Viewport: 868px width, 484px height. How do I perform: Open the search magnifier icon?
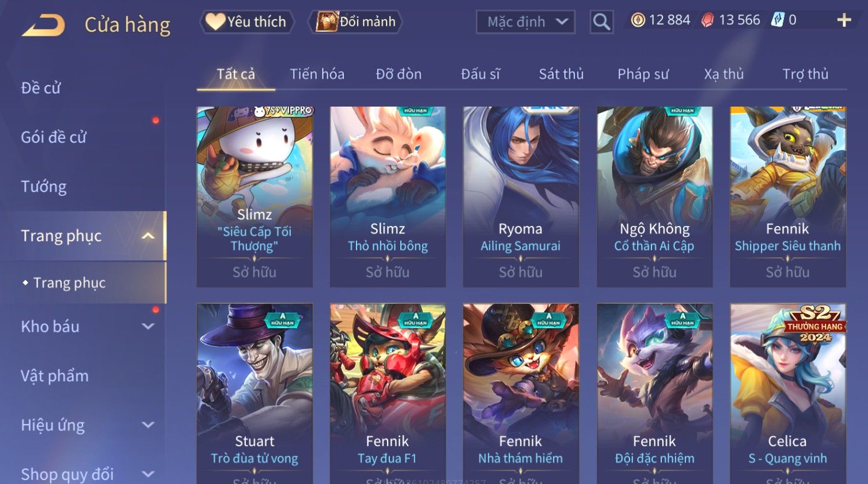pos(601,22)
